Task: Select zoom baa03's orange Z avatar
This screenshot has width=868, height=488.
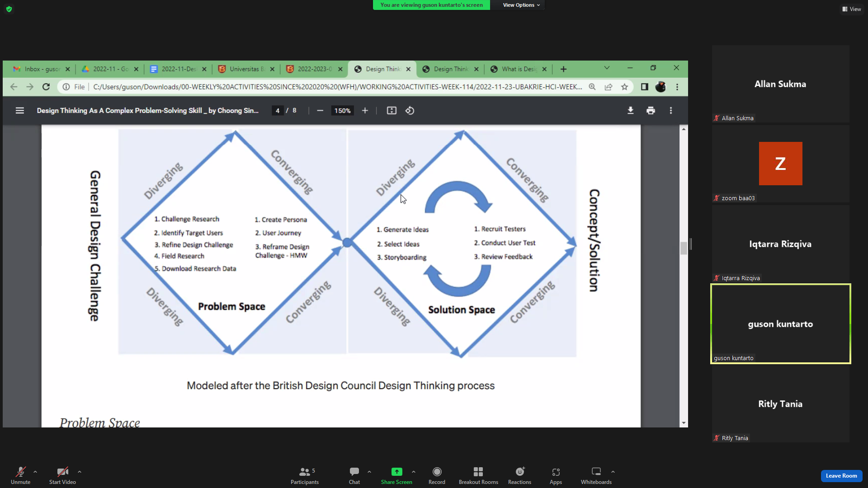Action: pos(780,164)
